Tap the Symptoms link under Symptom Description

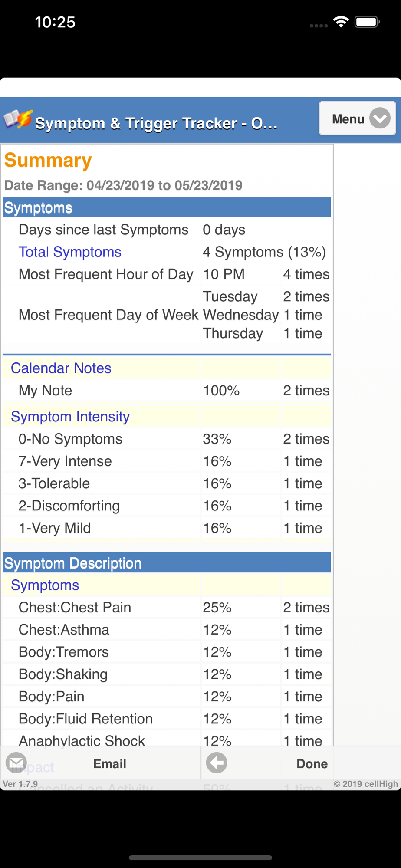point(45,585)
